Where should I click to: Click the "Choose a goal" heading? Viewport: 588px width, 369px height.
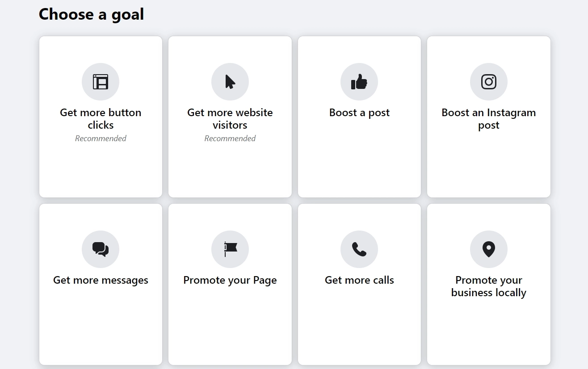[91, 14]
